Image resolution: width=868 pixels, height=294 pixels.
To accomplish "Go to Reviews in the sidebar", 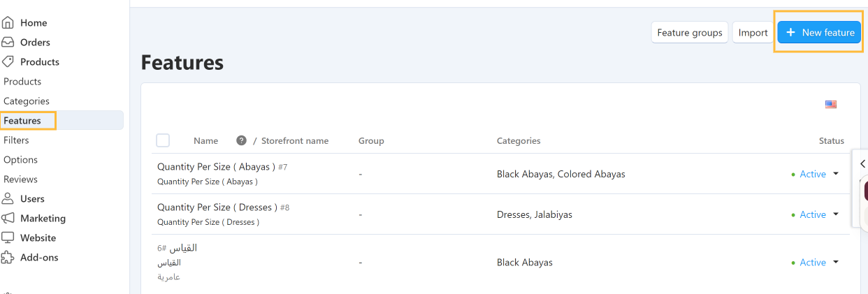I will tap(20, 179).
